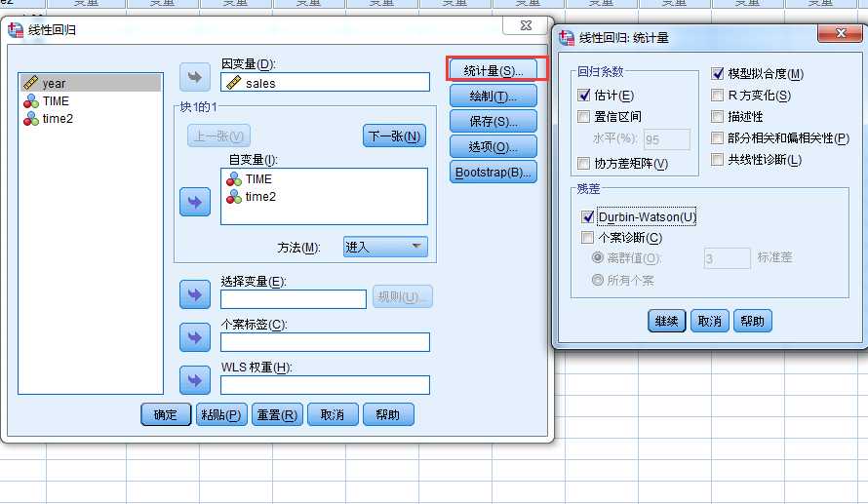The height and width of the screenshot is (504, 868).
Task: Click arrow to move variable into 自变量 list
Action: point(195,202)
